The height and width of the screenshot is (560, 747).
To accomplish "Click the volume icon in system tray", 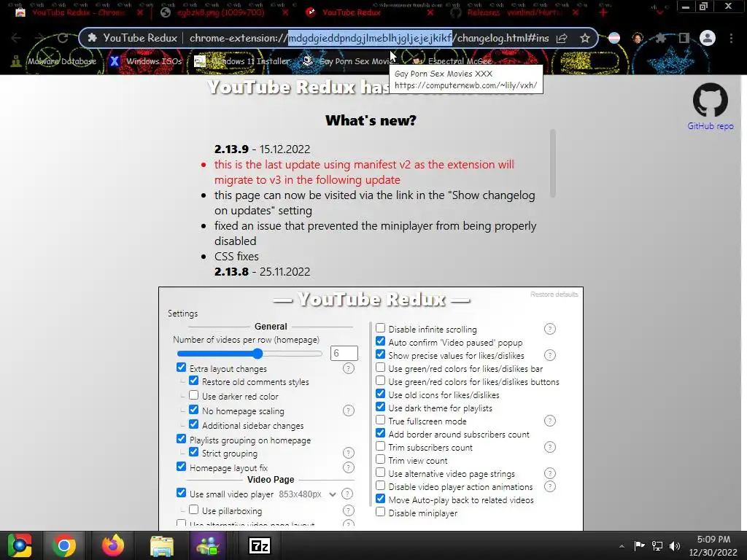I will click(x=675, y=546).
